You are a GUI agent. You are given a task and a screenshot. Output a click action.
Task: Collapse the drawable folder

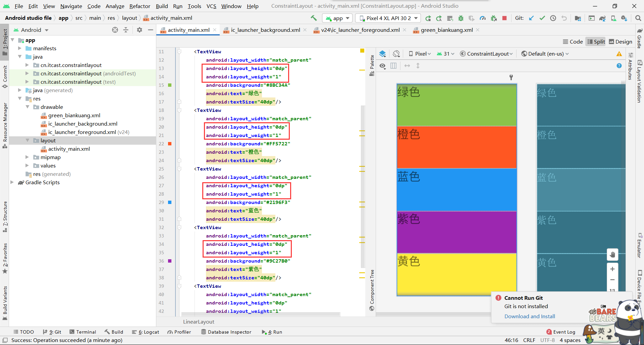pos(28,107)
